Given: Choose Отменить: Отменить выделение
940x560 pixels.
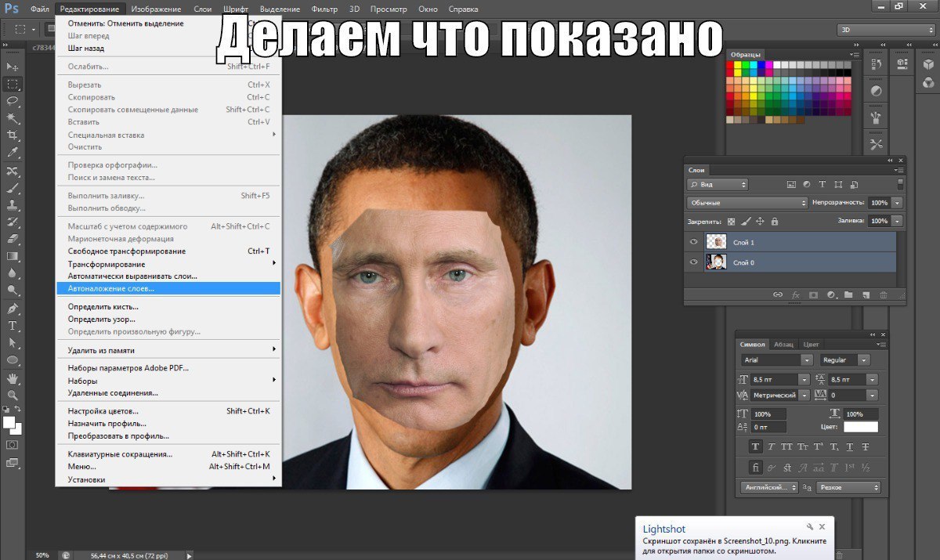Looking at the screenshot, I should pyautogui.click(x=168, y=23).
